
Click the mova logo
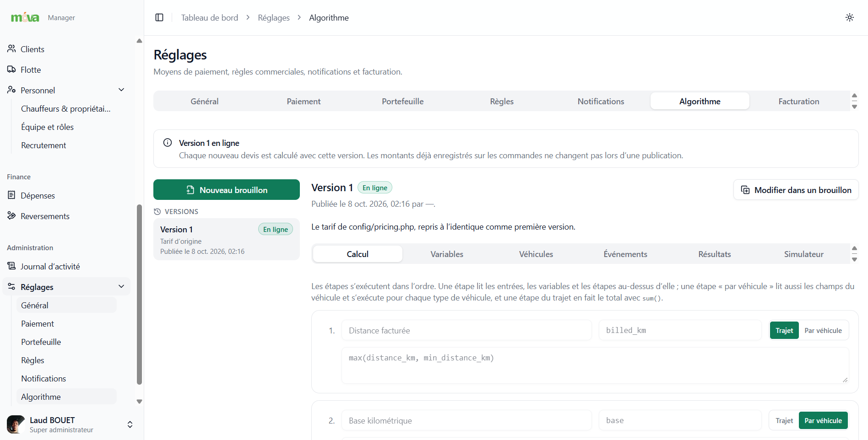(25, 17)
